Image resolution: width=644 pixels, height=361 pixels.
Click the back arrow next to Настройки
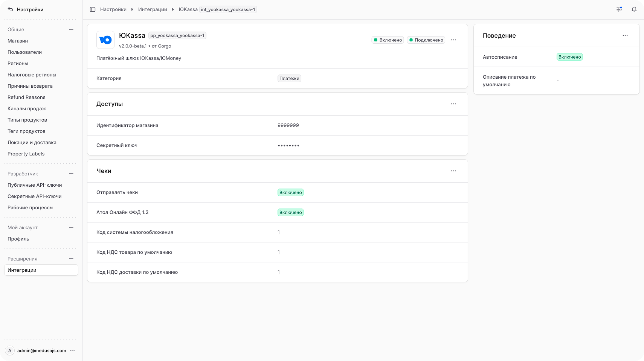11,9
